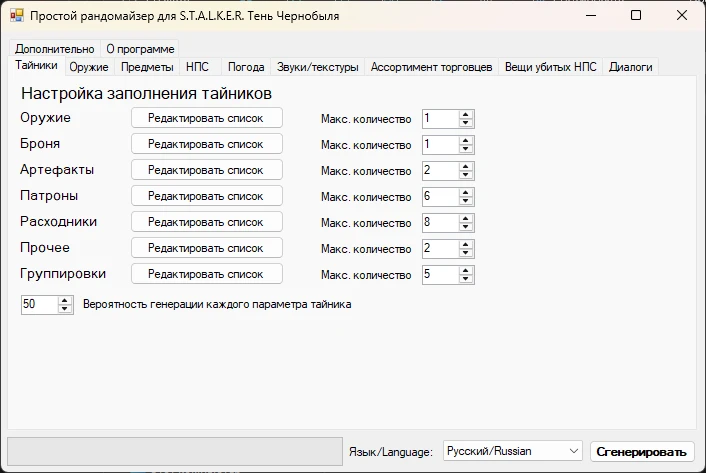The width and height of the screenshot is (706, 473).
Task: Decrease max quantity for Группировки
Action: (x=466, y=279)
